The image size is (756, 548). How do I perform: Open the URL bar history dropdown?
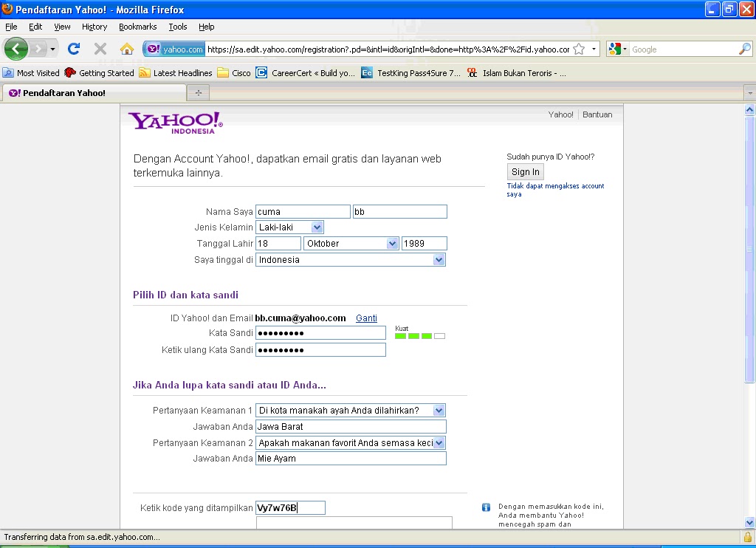[x=594, y=49]
